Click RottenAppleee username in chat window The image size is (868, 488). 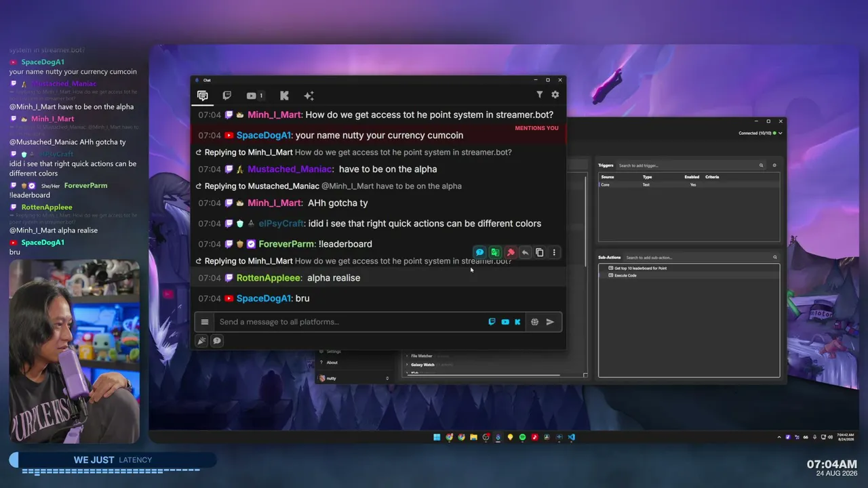tap(269, 277)
